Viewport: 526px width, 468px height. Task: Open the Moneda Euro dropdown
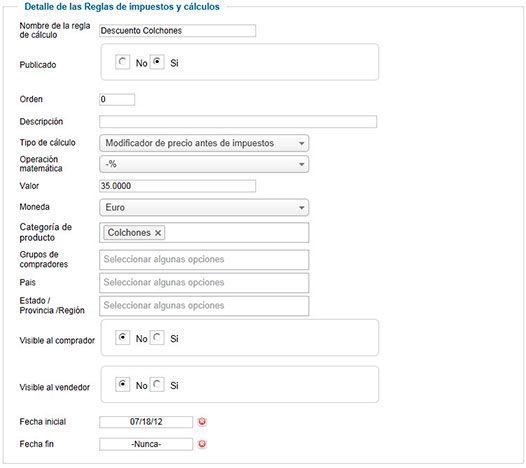pyautogui.click(x=204, y=207)
